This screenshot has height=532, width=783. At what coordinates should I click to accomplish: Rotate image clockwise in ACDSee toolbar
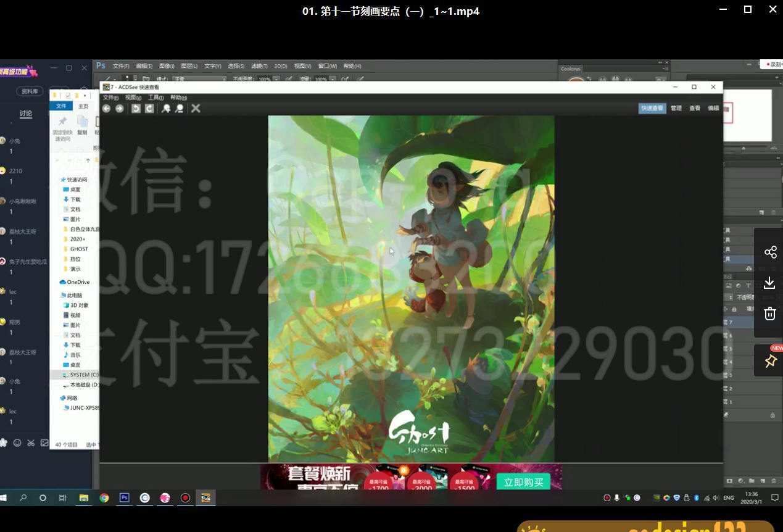[149, 109]
